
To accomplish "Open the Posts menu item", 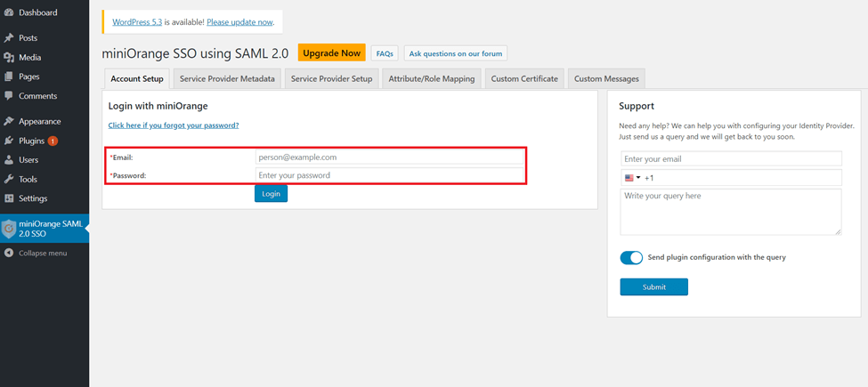I will tap(45, 38).
